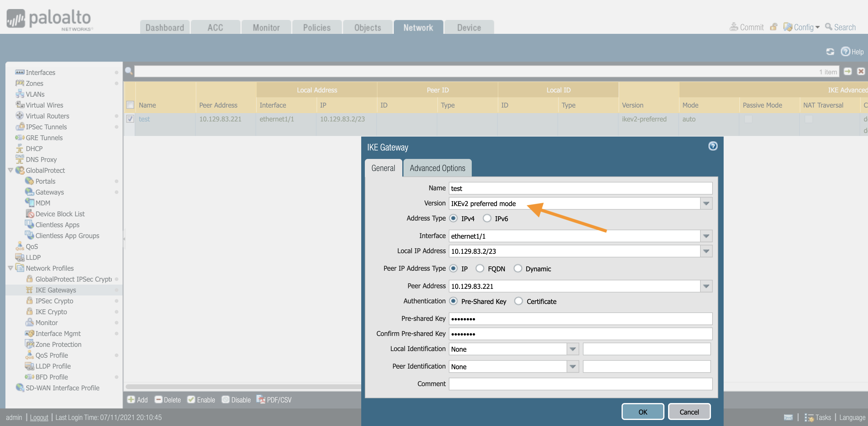Click the refresh icon near Help
The image size is (868, 426).
[x=830, y=52]
